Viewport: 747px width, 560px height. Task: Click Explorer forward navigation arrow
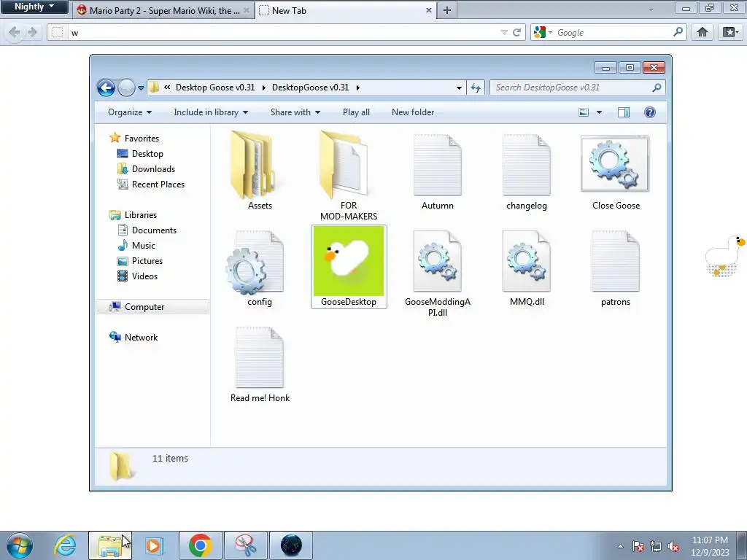click(126, 87)
